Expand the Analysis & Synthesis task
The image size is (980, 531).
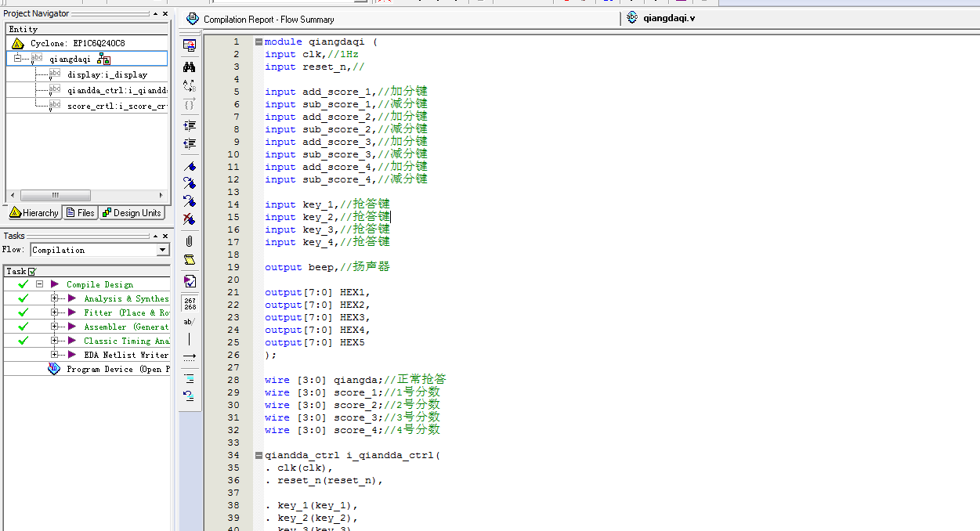[x=55, y=298]
